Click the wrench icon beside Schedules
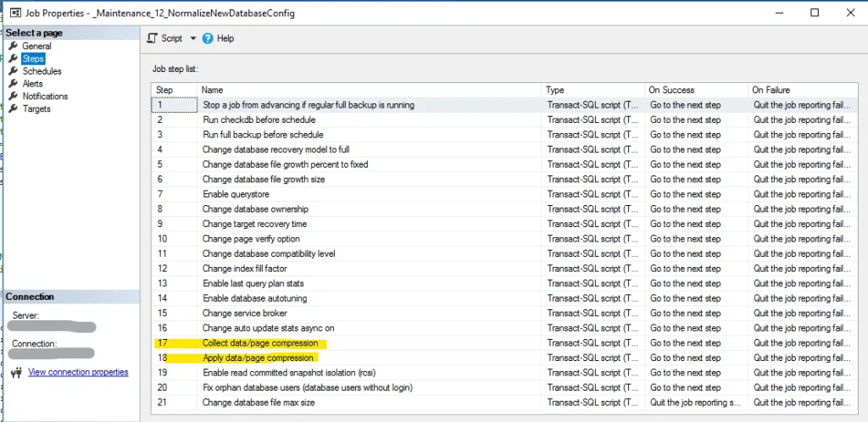The width and height of the screenshot is (868, 422). (14, 71)
